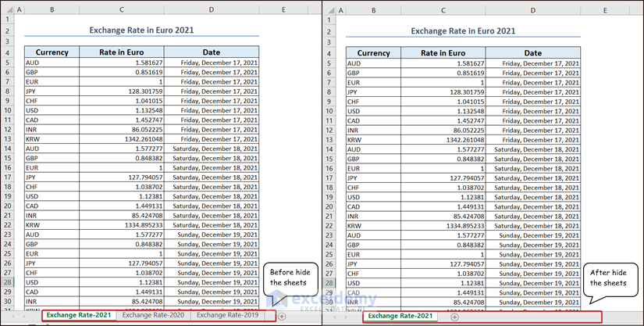
Task: Click the JPY cell in row 8 left sheet
Action: pos(52,91)
